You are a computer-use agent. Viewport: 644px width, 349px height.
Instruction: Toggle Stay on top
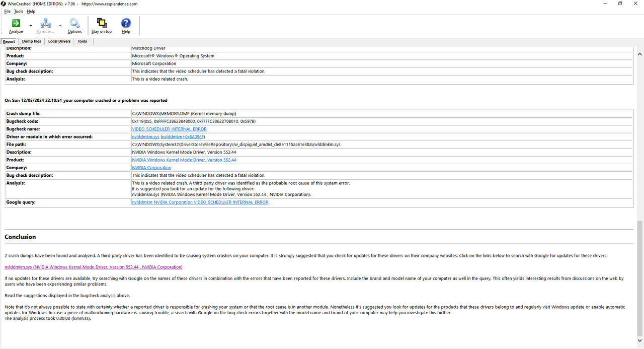[x=102, y=26]
